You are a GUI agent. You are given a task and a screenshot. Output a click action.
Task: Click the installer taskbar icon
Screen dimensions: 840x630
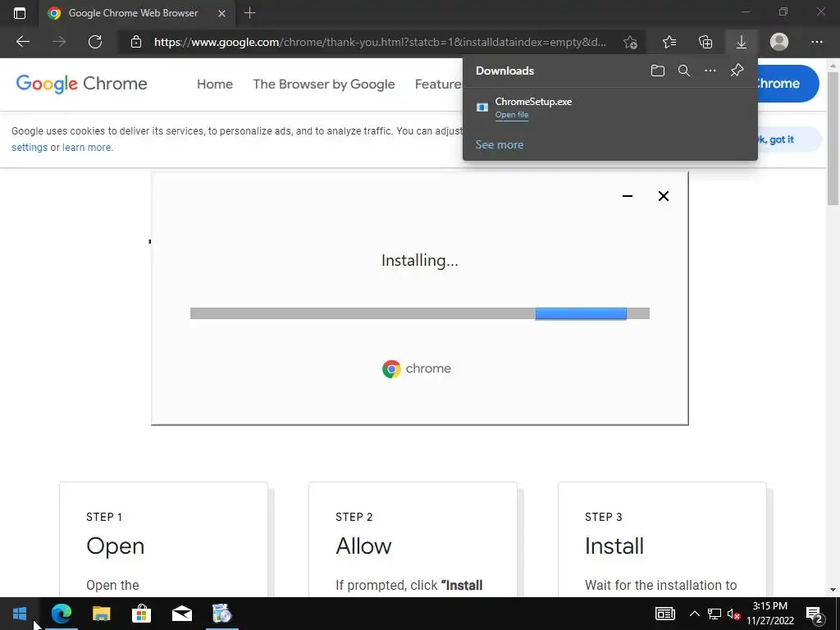[221, 614]
